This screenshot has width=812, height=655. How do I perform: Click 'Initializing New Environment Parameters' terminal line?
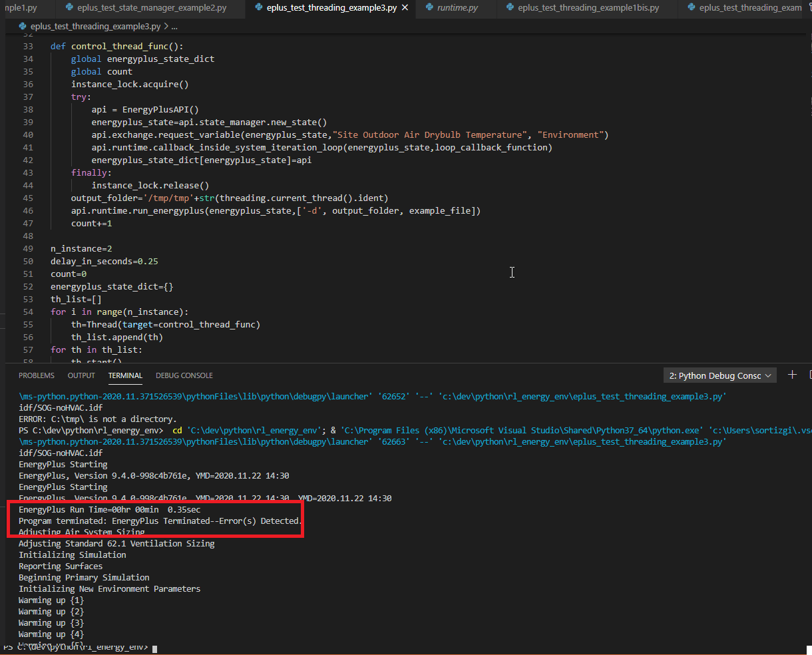(110, 589)
